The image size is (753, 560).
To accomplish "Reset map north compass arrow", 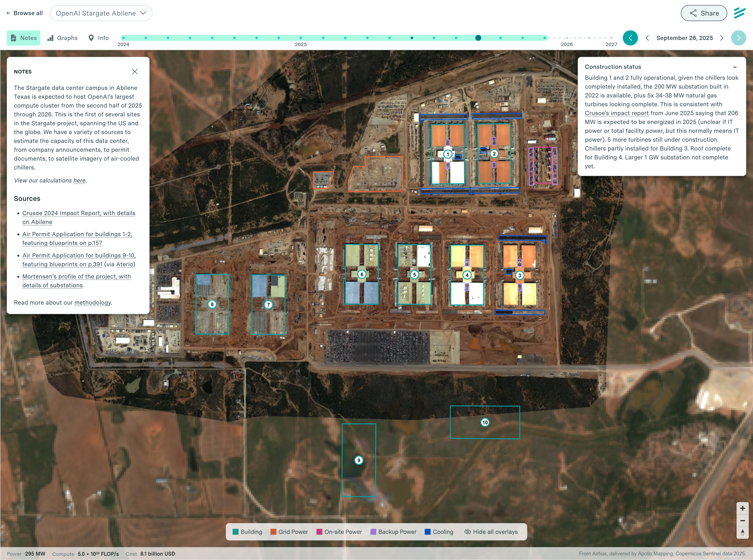I will click(x=742, y=533).
